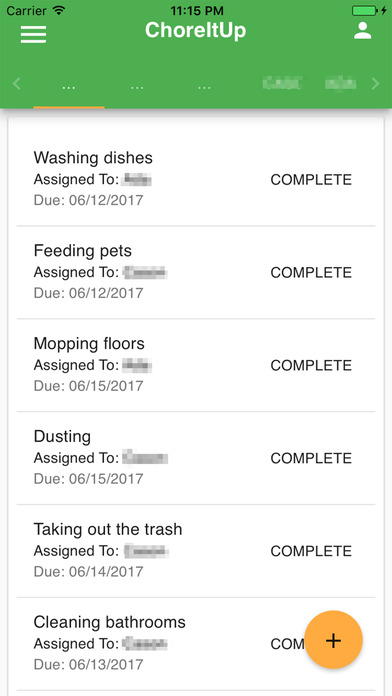This screenshot has width=392, height=696.
Task: Open the Washing dishes chore entry
Action: [x=196, y=179]
